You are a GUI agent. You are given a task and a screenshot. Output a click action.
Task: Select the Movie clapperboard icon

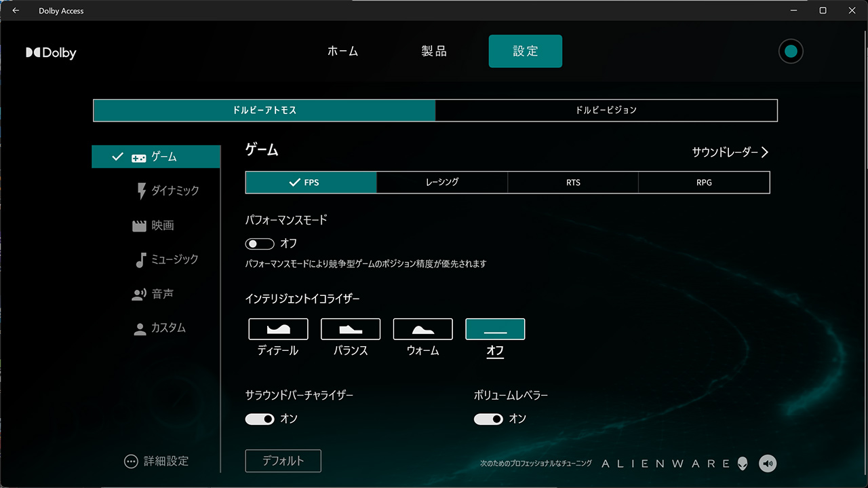pyautogui.click(x=139, y=226)
